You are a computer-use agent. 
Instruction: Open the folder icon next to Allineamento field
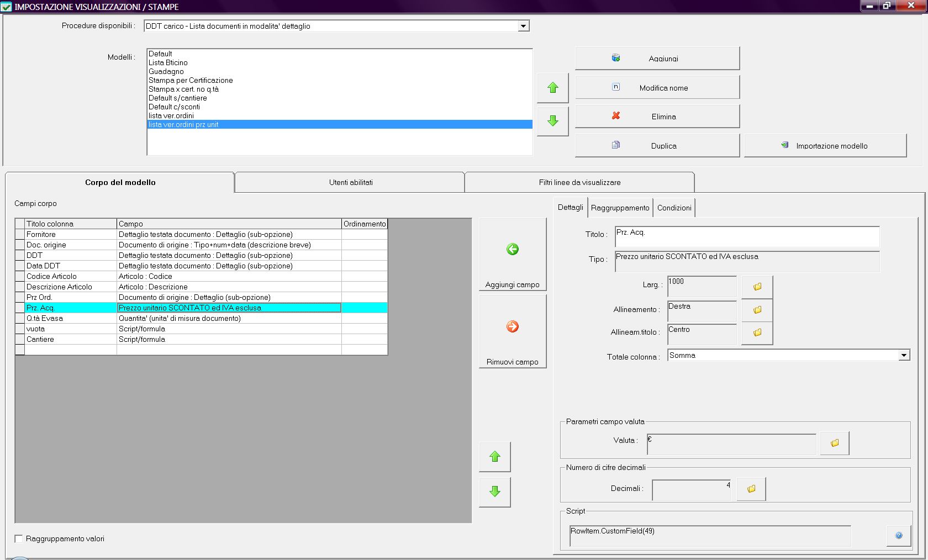(757, 310)
